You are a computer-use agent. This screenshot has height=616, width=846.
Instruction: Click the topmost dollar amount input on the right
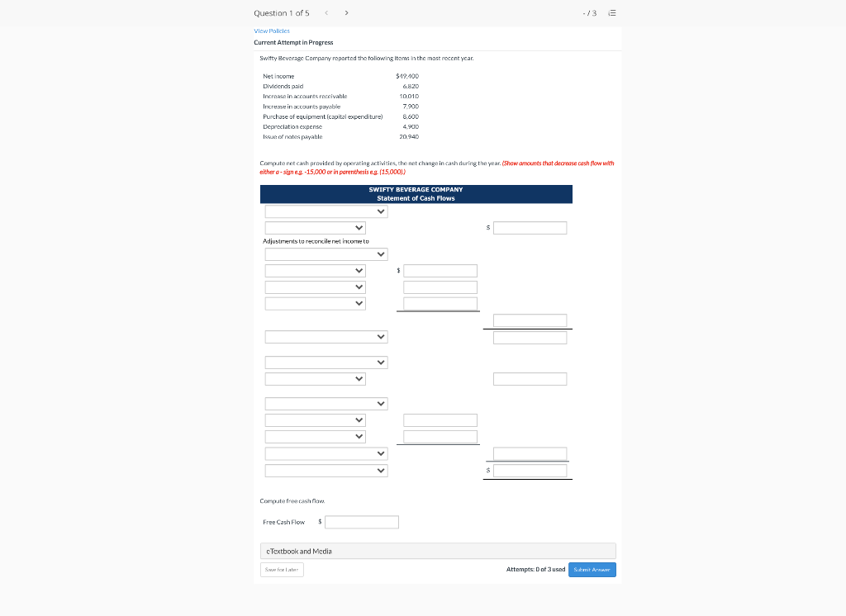click(530, 227)
